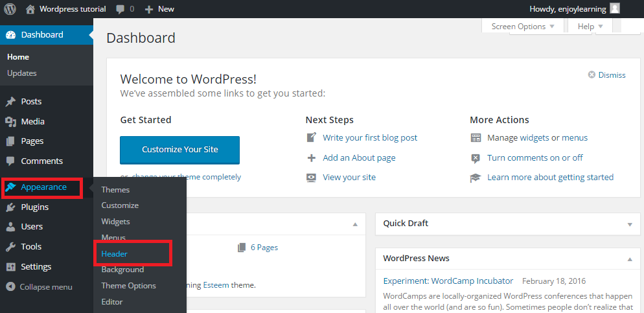Click the plus icon next to New
This screenshot has width=644, height=313.
click(149, 9)
